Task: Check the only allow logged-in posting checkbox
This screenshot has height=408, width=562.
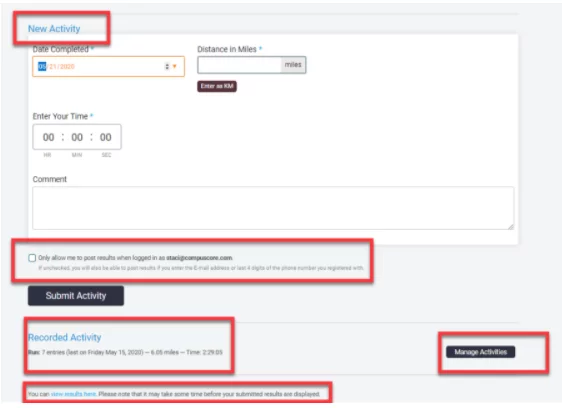Action: click(x=32, y=258)
